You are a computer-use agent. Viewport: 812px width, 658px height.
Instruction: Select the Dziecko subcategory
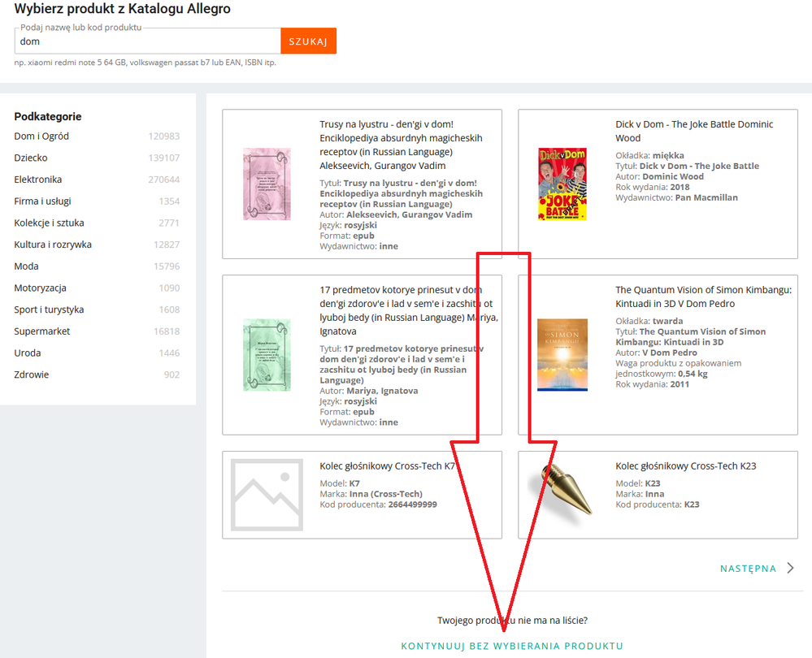coord(31,158)
